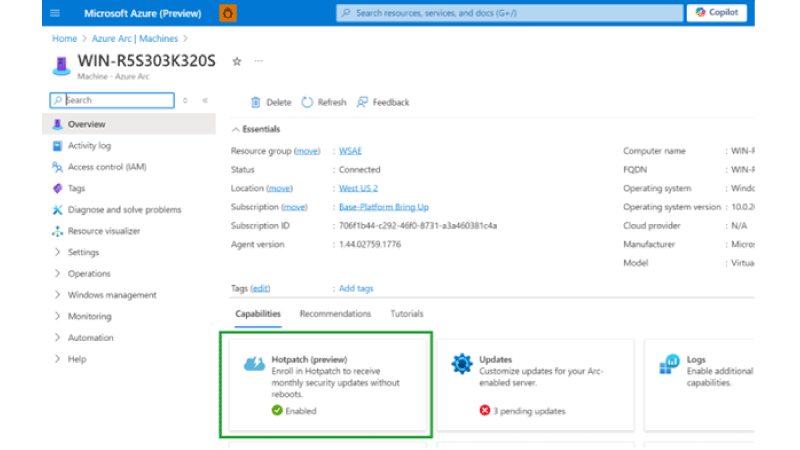Click the orange bug report icon
Viewport: 800px width, 450px height.
click(x=228, y=13)
